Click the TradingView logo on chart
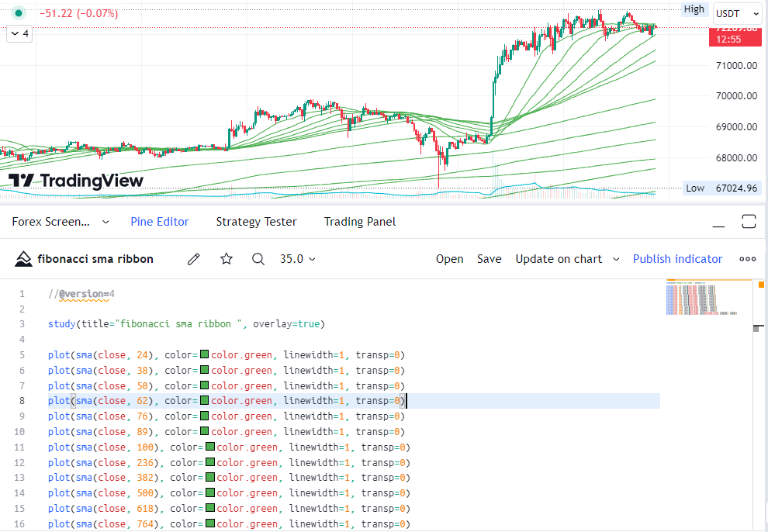This screenshot has height=532, width=768. click(x=76, y=181)
